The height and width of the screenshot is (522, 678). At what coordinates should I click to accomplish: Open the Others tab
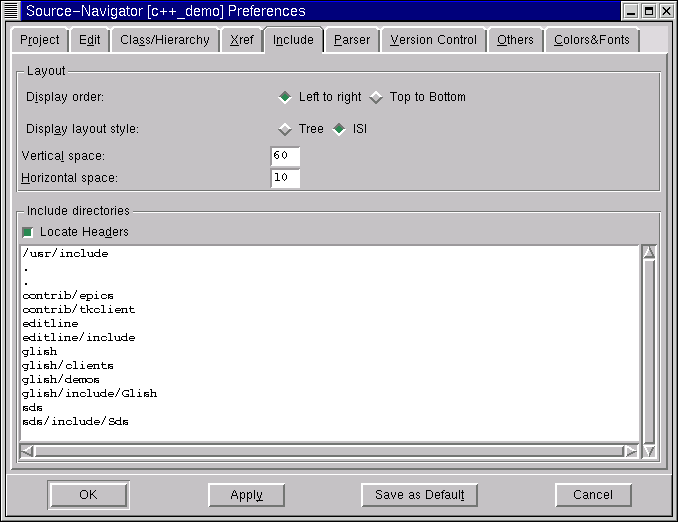click(515, 40)
